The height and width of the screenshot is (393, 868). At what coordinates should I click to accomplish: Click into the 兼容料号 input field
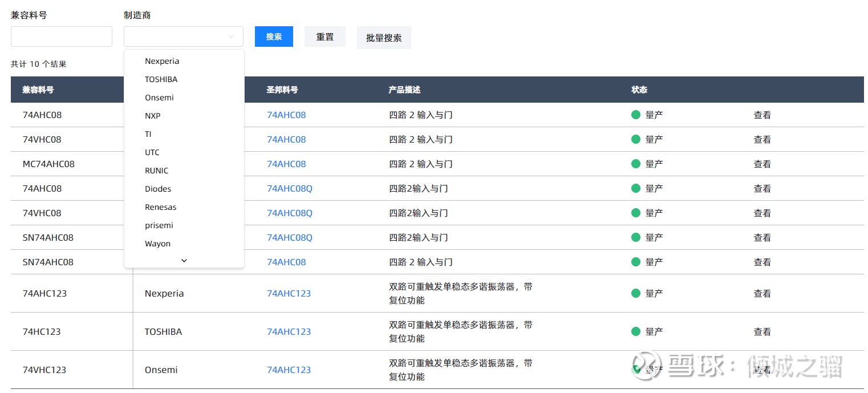pos(62,37)
